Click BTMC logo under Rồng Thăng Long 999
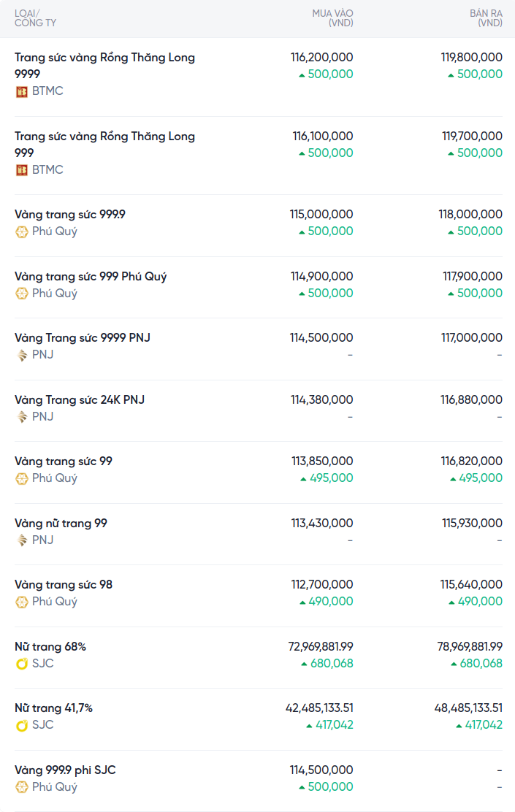Viewport: 515px width, 812px height. coord(22,170)
